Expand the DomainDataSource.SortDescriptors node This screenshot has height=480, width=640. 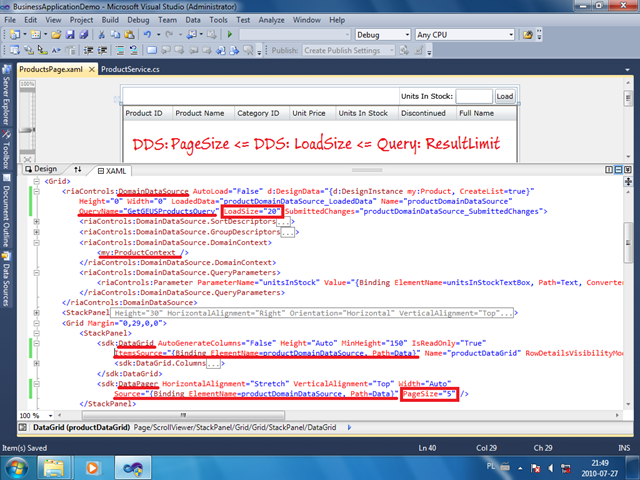click(36, 222)
